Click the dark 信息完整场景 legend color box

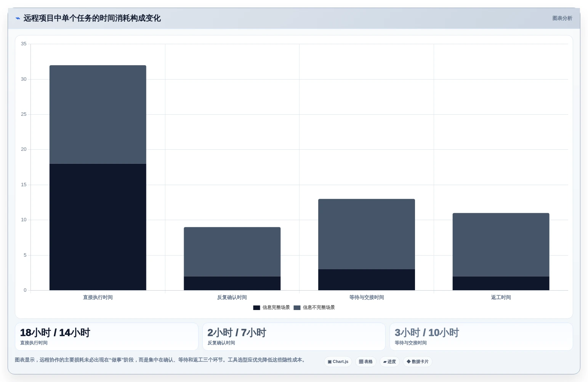point(256,308)
